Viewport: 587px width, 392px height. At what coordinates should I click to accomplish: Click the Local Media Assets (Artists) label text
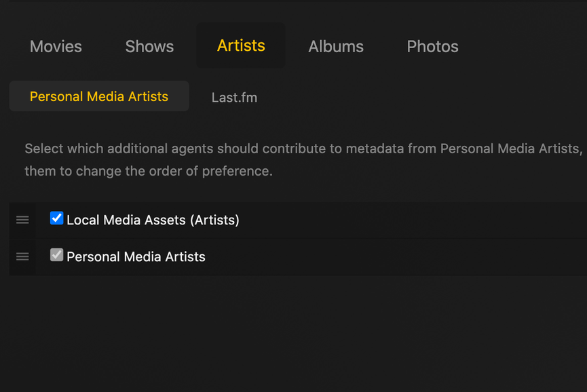tap(153, 220)
